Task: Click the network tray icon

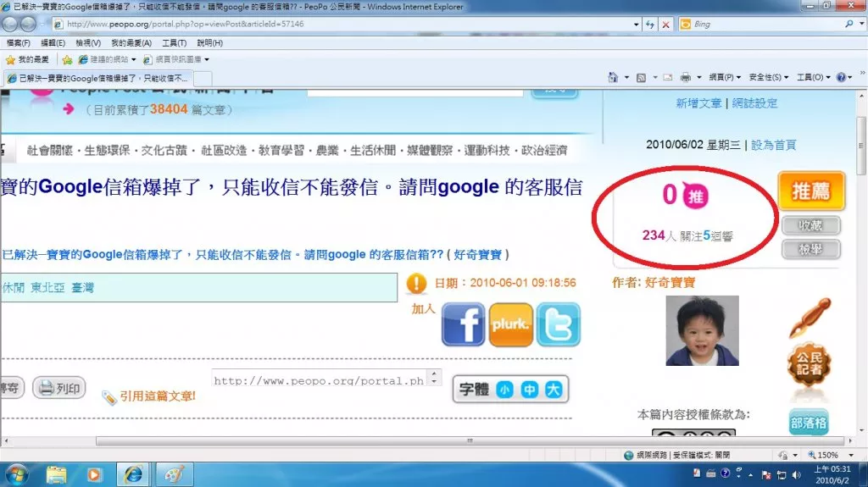Action: click(x=782, y=475)
